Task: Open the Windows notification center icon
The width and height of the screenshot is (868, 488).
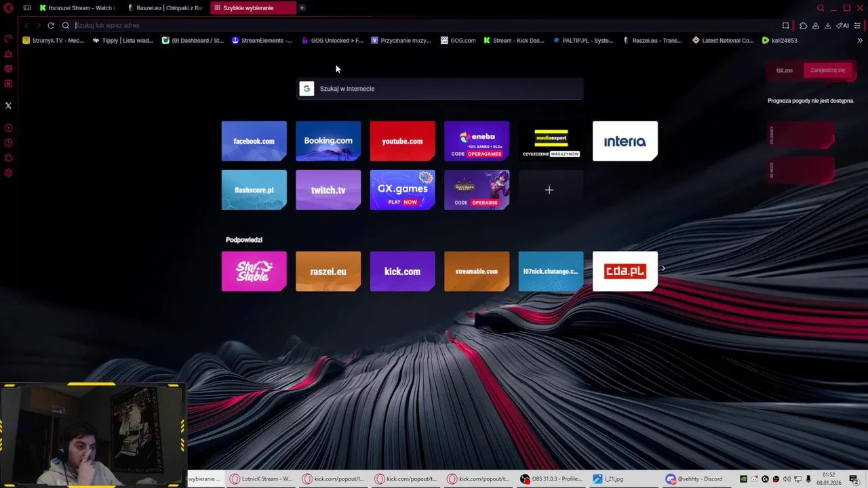Action: (854, 479)
